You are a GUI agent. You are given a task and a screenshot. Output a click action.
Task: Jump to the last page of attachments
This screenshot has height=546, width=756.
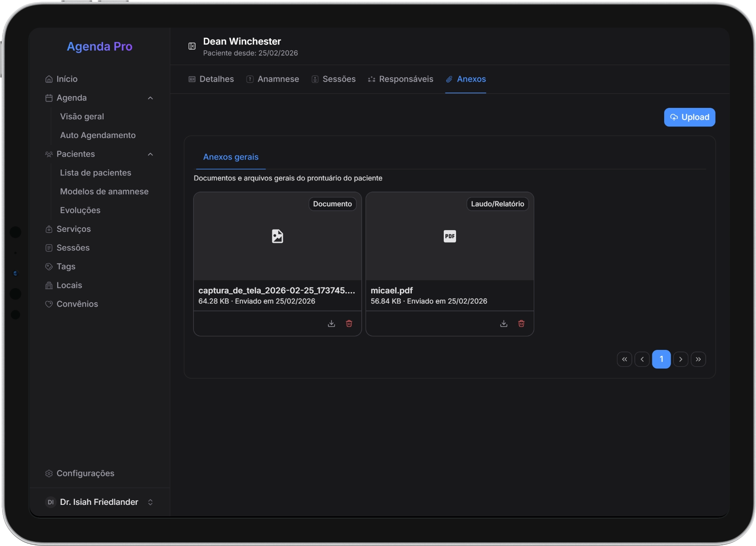pos(698,359)
